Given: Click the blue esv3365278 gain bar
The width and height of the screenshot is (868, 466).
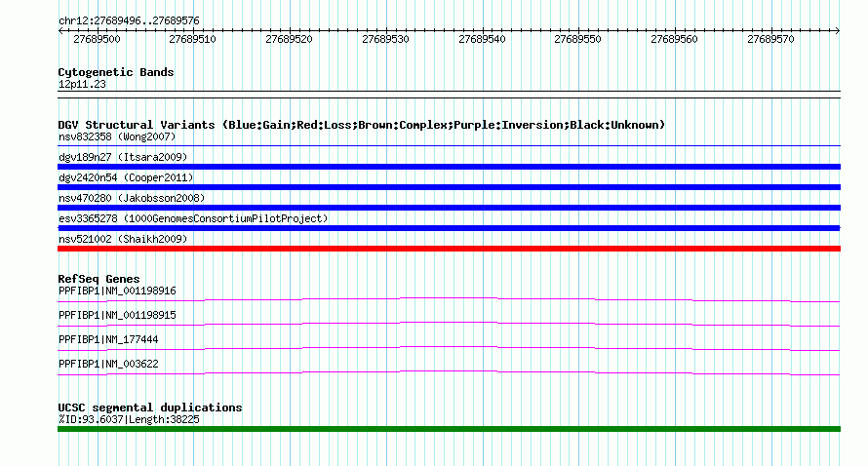Looking at the screenshot, I should tap(449, 228).
